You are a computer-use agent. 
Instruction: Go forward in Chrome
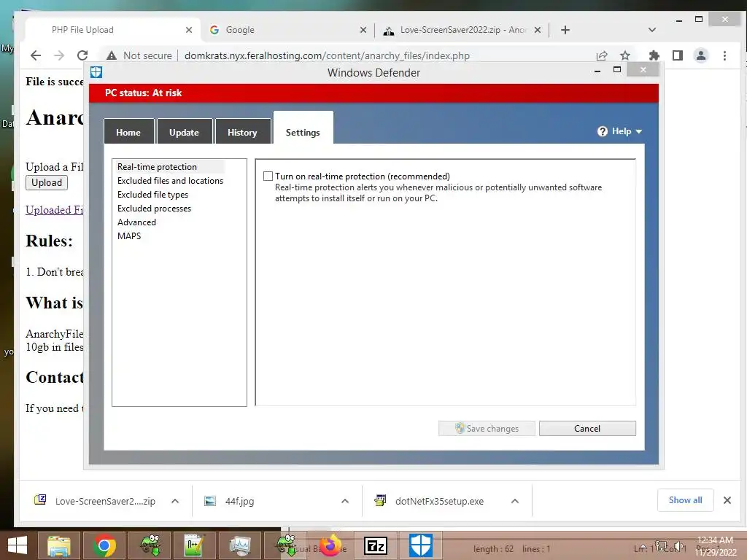point(59,55)
